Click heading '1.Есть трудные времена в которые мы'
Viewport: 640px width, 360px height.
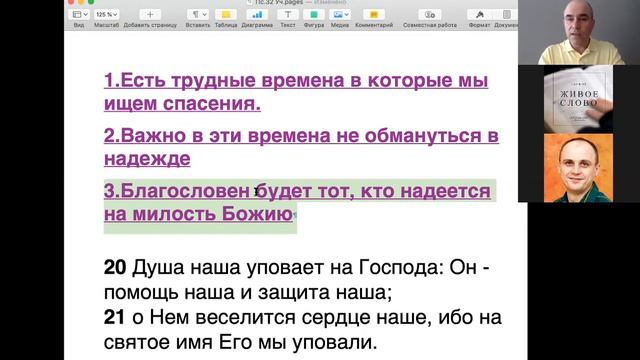pyautogui.click(x=296, y=80)
